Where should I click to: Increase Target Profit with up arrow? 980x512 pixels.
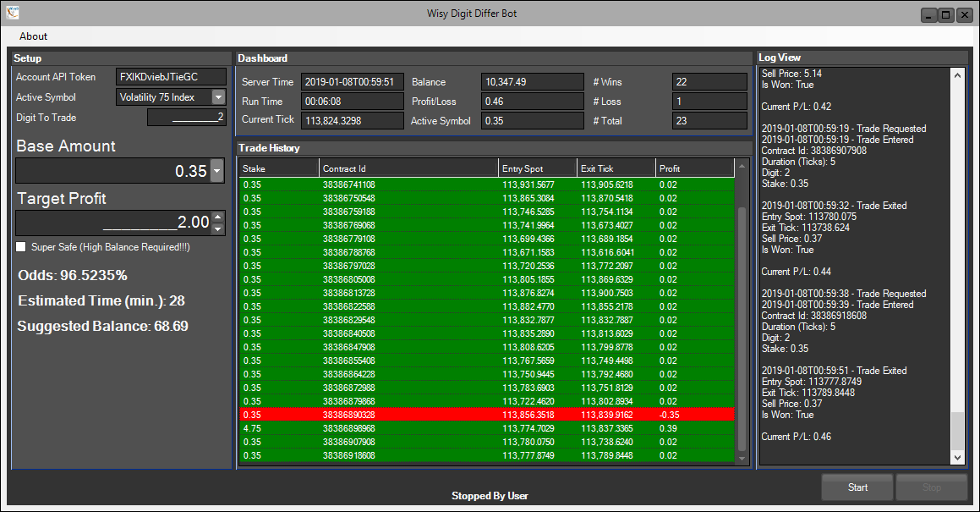coord(217,217)
